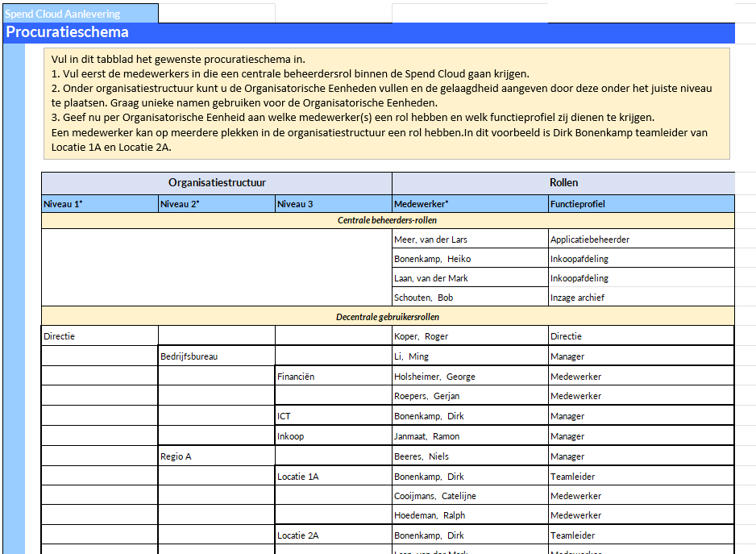The width and height of the screenshot is (756, 554).
Task: Select the Inzage archief cell
Action: [x=641, y=298]
